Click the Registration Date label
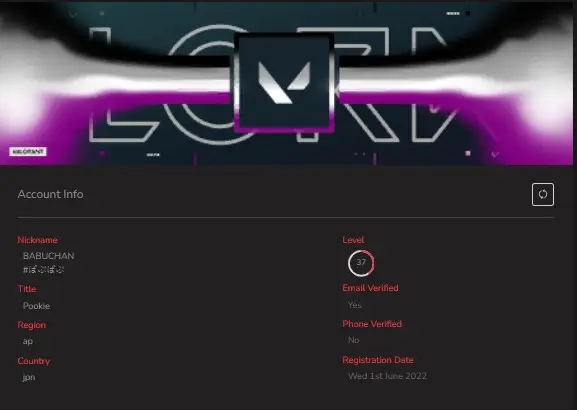 click(378, 360)
